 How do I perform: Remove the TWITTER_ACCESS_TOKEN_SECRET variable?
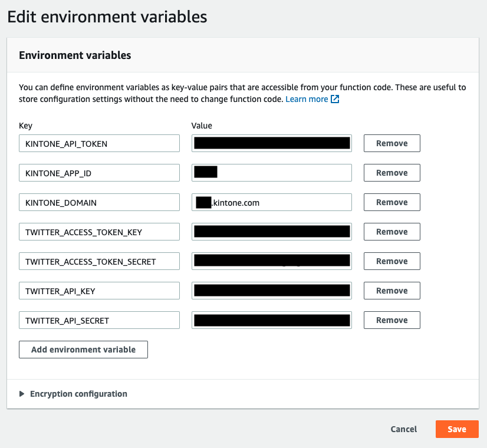pos(391,261)
